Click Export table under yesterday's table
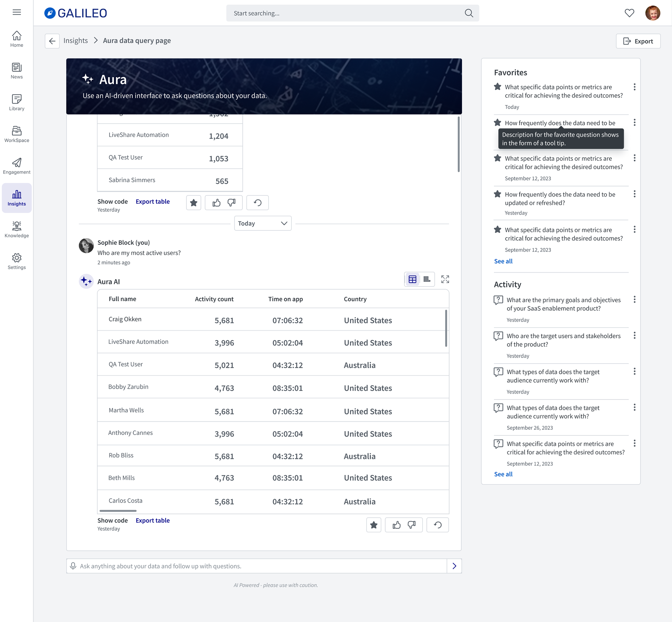The height and width of the screenshot is (622, 672). tap(153, 201)
